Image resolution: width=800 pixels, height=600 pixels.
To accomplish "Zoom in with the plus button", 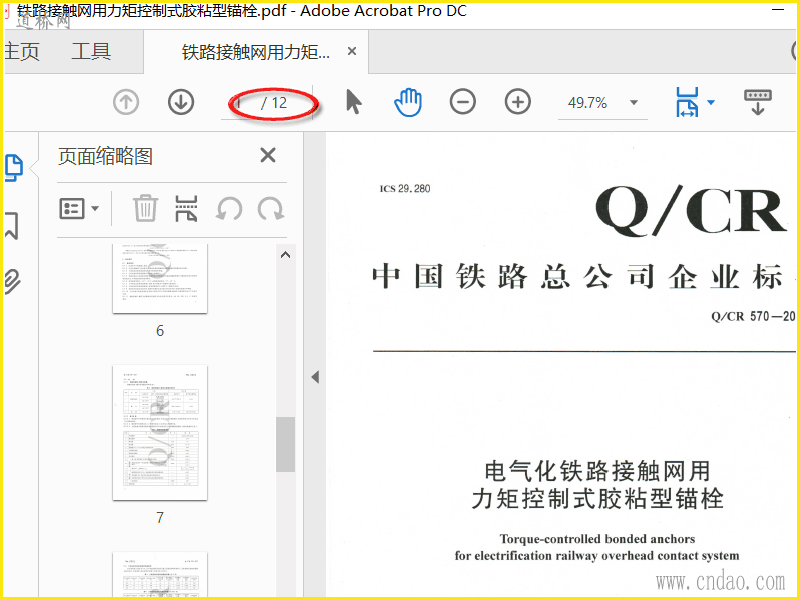I will (x=518, y=102).
